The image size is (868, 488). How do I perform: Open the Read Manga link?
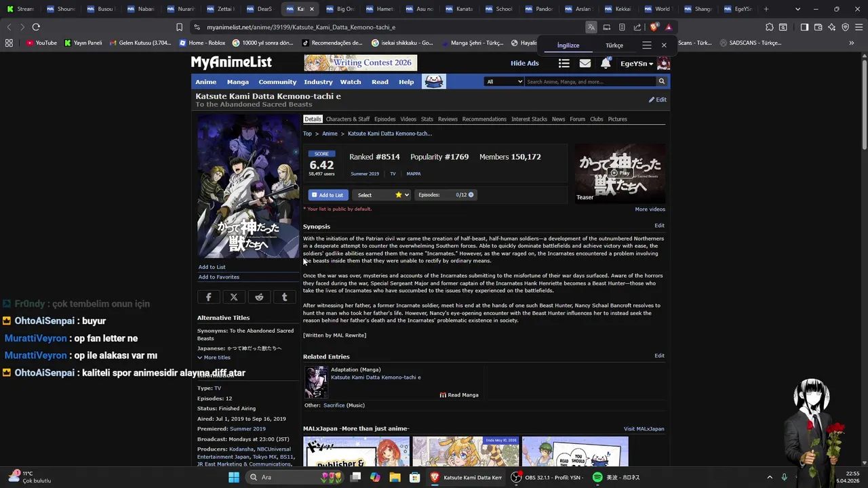pyautogui.click(x=459, y=395)
